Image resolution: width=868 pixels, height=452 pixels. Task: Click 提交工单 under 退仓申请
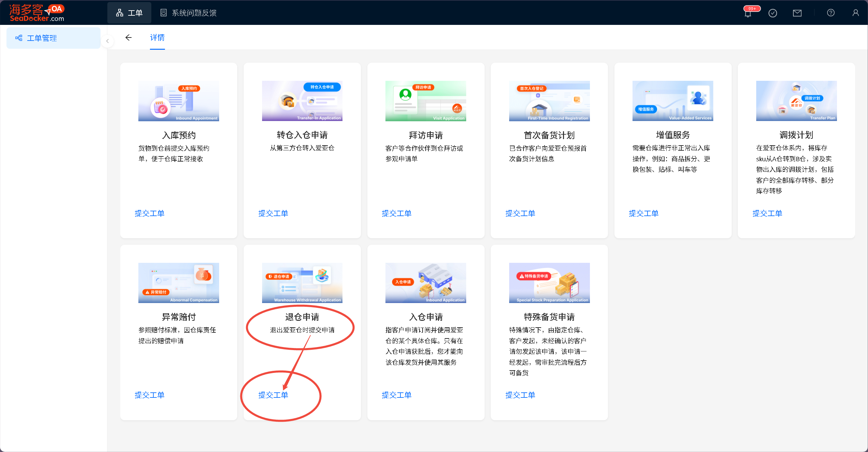[x=273, y=395]
